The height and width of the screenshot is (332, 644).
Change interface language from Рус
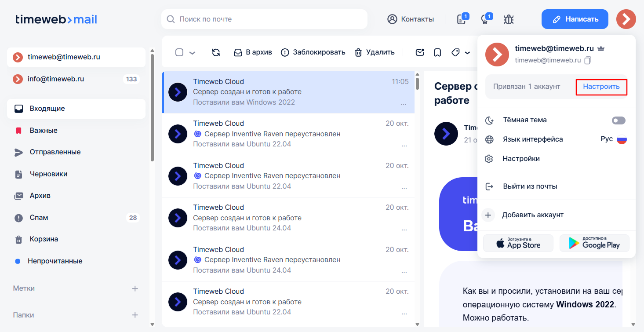pyautogui.click(x=613, y=139)
